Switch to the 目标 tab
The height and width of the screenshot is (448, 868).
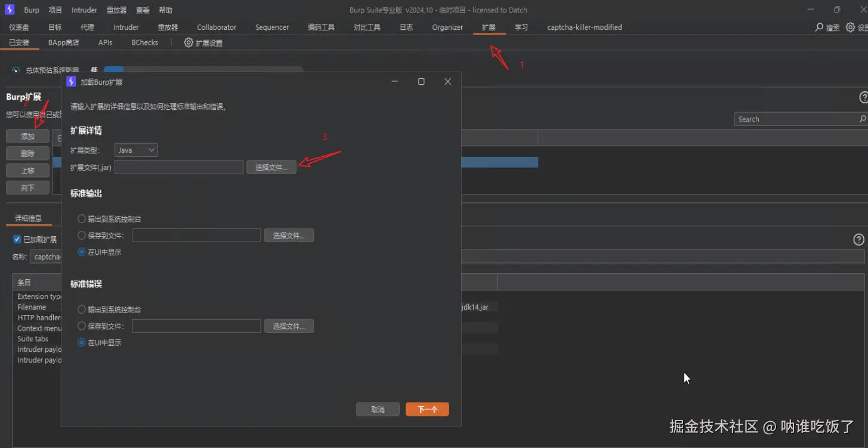55,27
